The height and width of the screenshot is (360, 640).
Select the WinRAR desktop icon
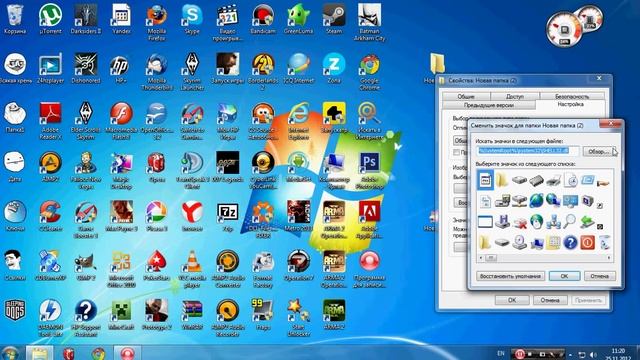pyautogui.click(x=192, y=315)
